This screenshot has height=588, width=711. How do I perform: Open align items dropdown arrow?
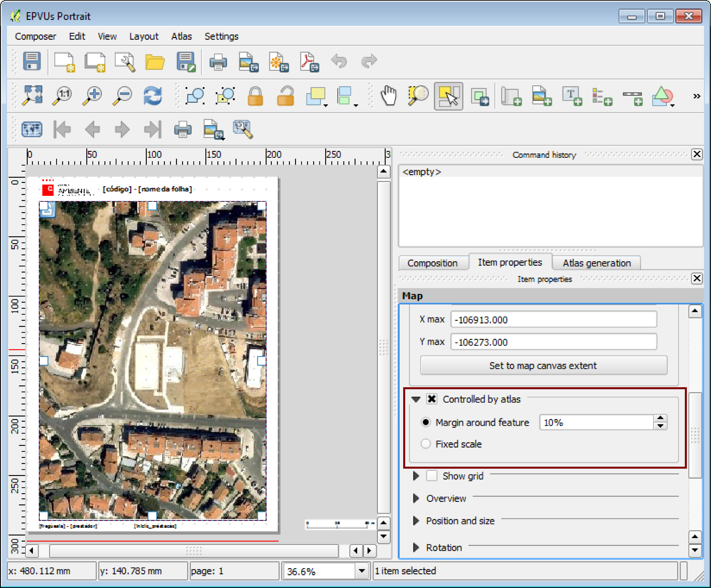356,106
